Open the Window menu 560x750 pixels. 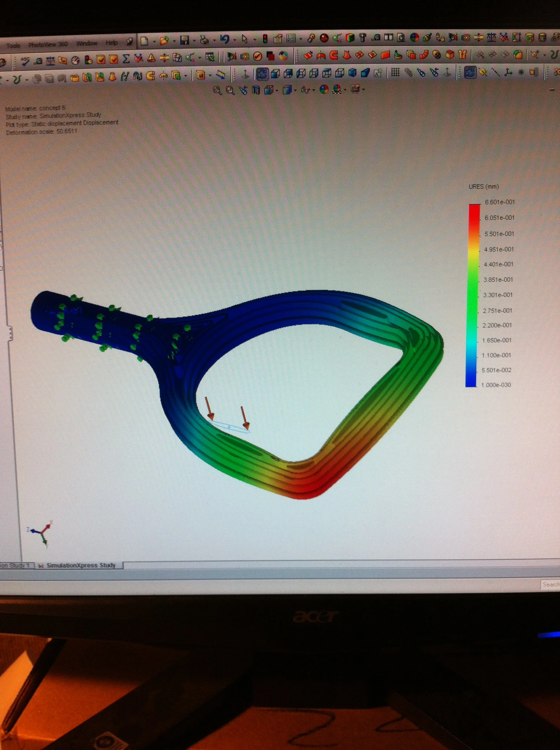[86, 43]
